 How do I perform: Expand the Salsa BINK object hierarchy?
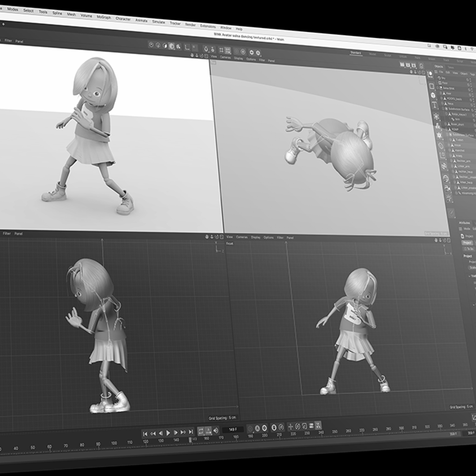tap(438, 88)
